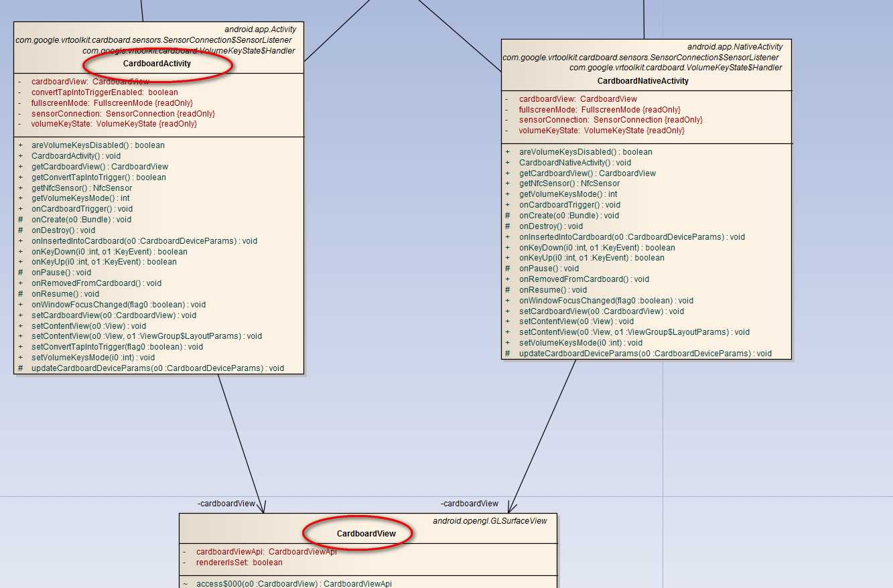Click getNfcSensor() in CardboardNativeActivity
893x588 pixels.
click(569, 183)
